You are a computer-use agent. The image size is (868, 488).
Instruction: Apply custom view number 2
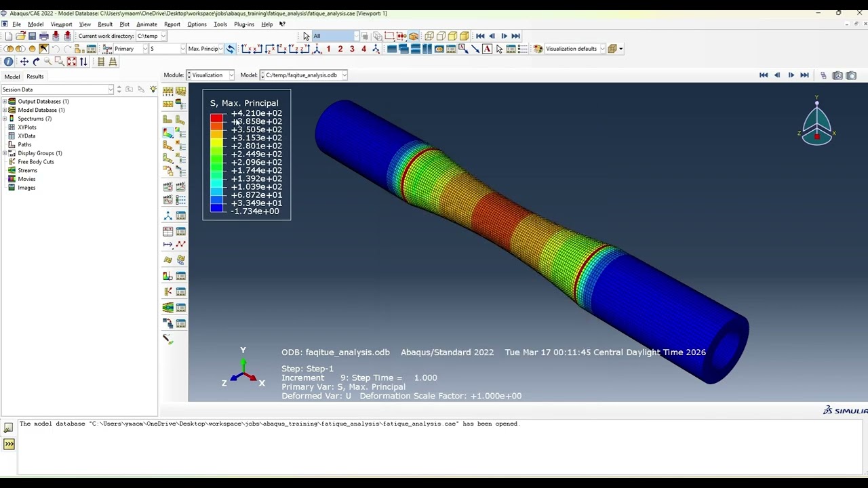pos(340,49)
